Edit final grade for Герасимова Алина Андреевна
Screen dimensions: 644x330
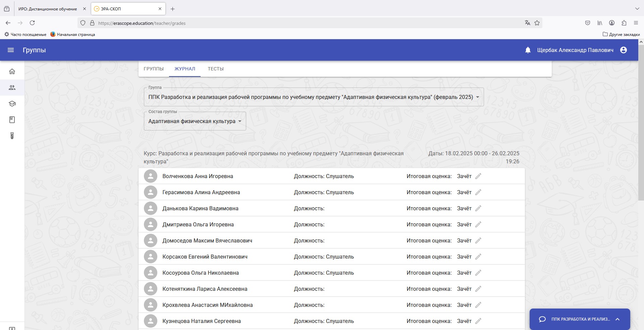(x=478, y=192)
